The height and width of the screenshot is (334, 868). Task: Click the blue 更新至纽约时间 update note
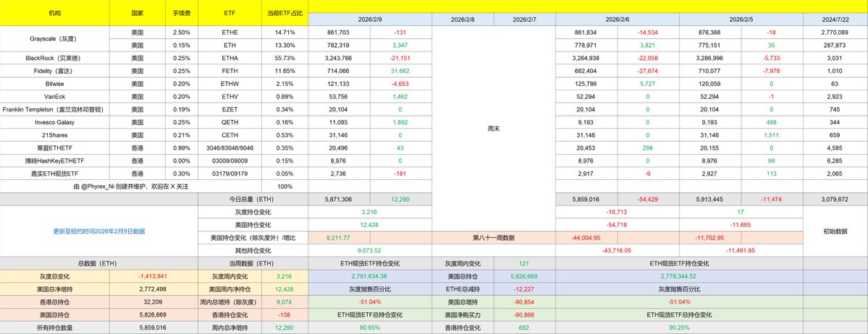pyautogui.click(x=98, y=231)
